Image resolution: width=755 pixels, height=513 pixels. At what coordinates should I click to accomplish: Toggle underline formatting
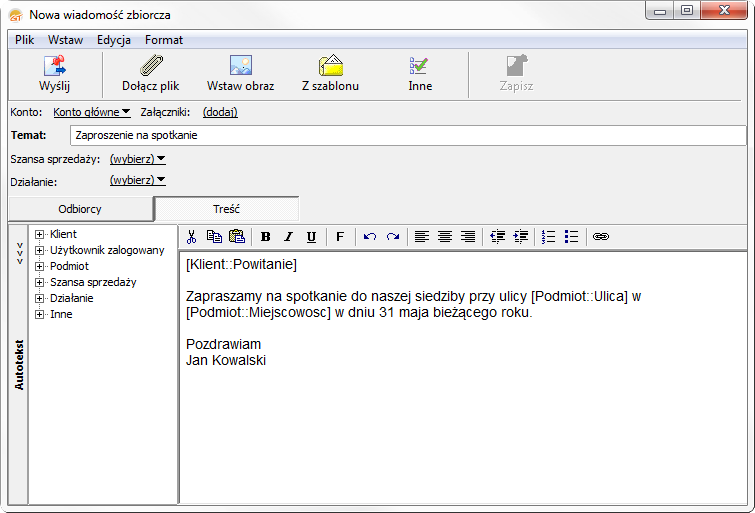311,237
